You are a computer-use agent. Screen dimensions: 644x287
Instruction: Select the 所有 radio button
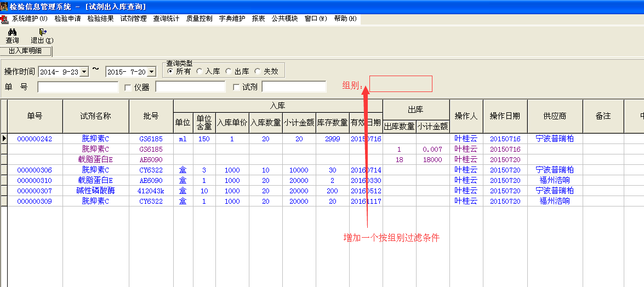170,71
